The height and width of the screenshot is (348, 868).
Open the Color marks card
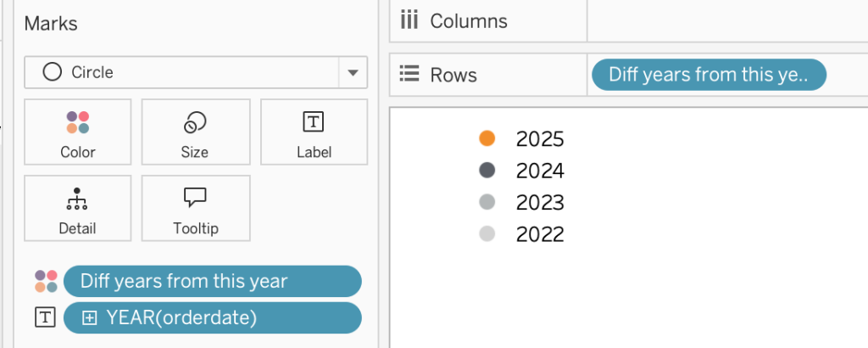click(x=77, y=132)
